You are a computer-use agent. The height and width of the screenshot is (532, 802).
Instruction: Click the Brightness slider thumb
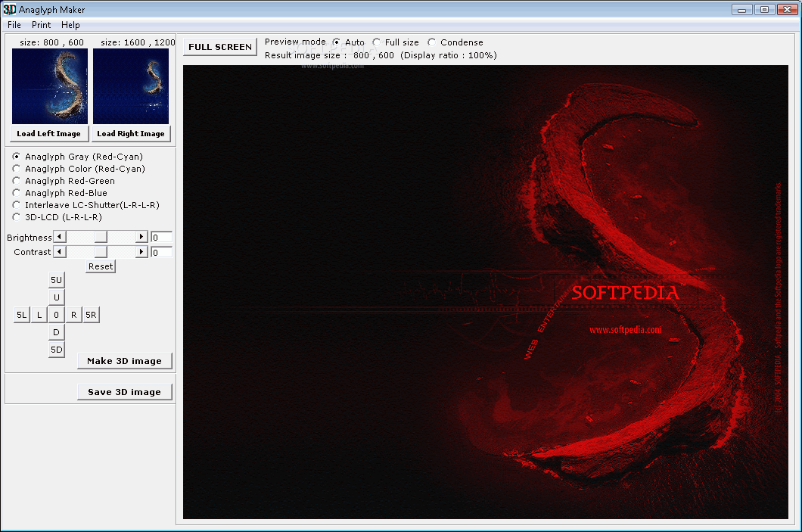pos(101,237)
